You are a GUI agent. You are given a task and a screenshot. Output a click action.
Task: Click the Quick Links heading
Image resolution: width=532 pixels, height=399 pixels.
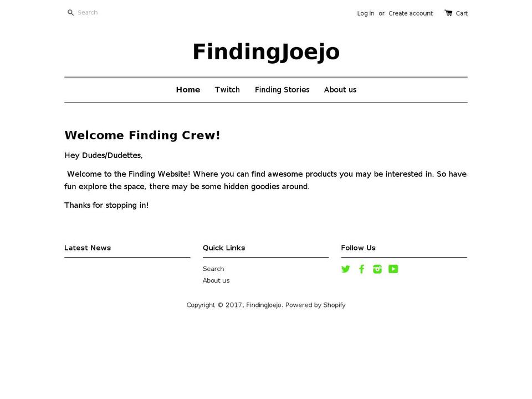(x=224, y=248)
